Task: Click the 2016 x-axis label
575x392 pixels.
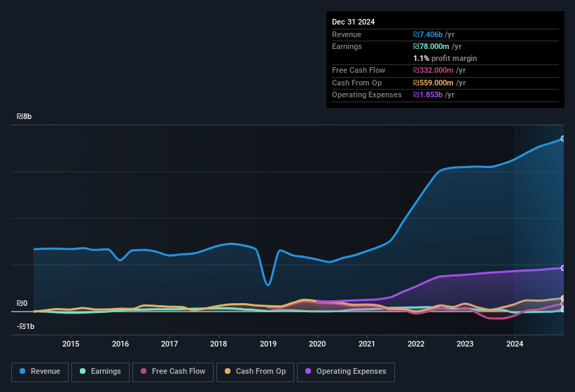Action: click(120, 344)
